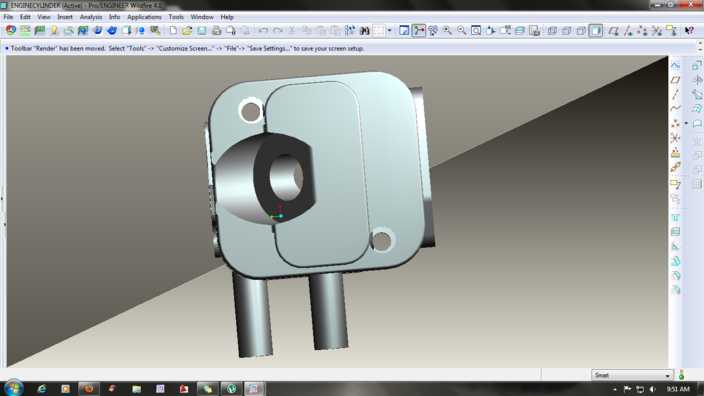Click the red sphere render toolbar icon

click(x=11, y=31)
